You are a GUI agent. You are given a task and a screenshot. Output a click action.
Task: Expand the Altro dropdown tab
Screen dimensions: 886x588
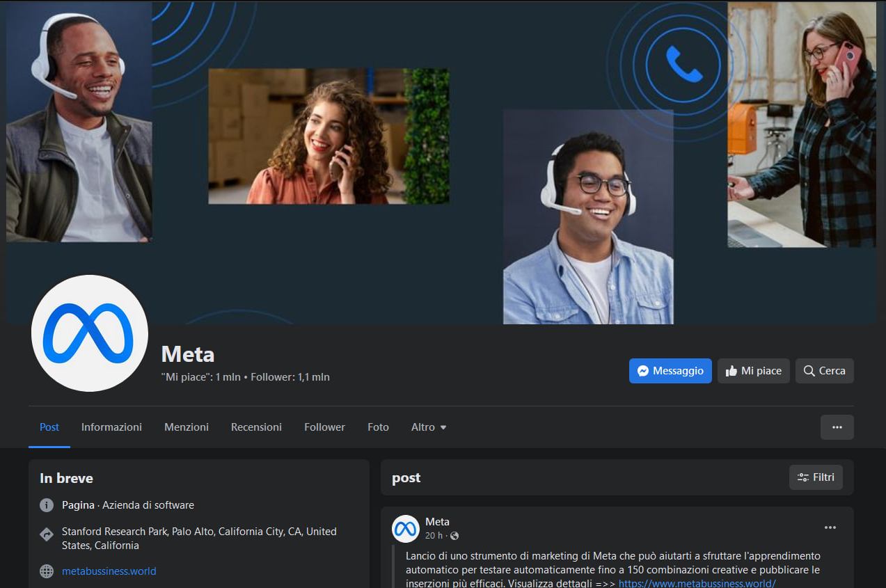coord(429,427)
